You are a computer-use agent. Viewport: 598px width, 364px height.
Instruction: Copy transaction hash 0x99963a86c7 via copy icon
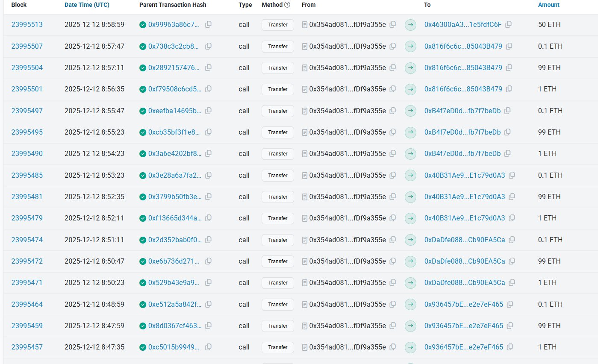click(x=208, y=25)
